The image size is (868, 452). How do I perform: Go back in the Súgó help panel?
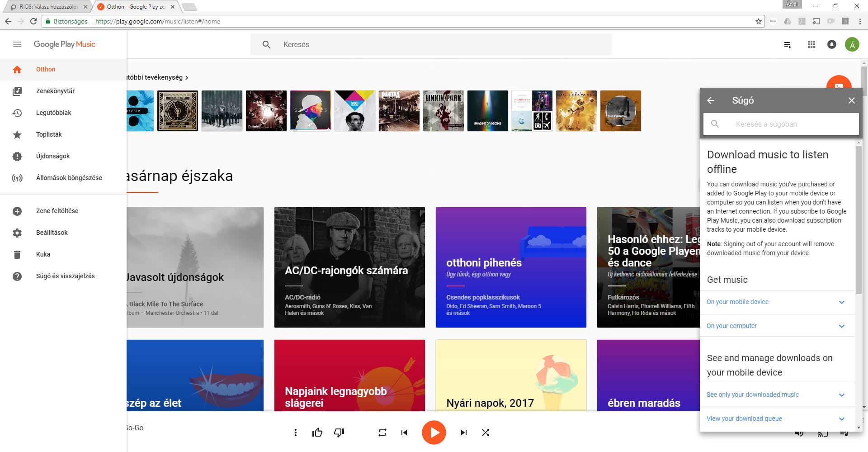[x=711, y=100]
